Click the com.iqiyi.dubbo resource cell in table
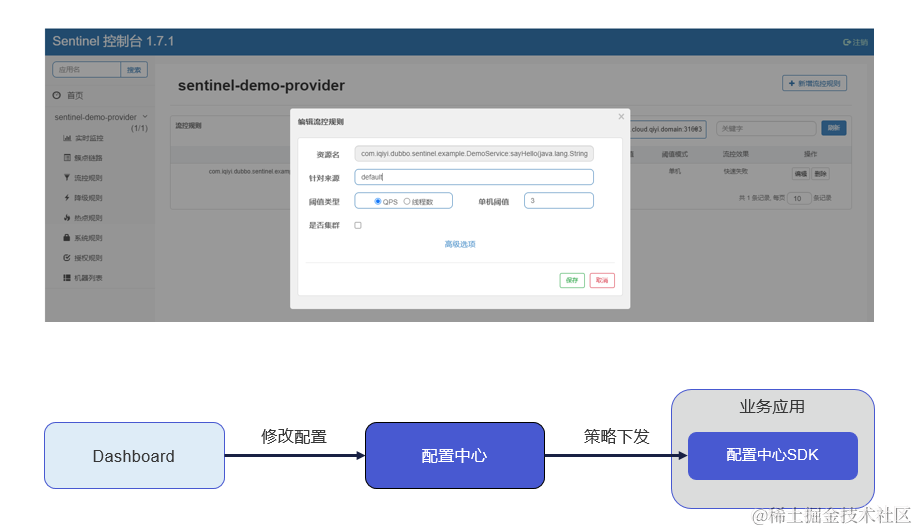This screenshot has height=532, width=918. (249, 171)
